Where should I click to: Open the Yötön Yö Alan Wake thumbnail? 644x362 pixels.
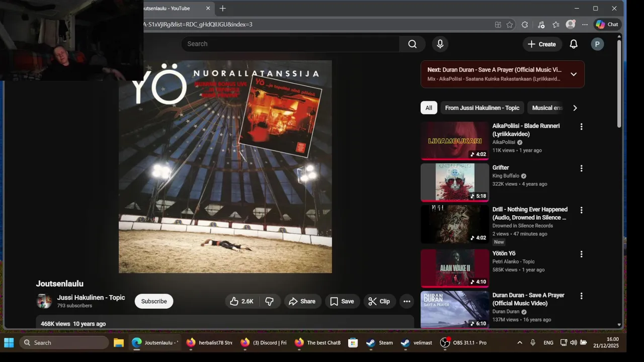(455, 268)
